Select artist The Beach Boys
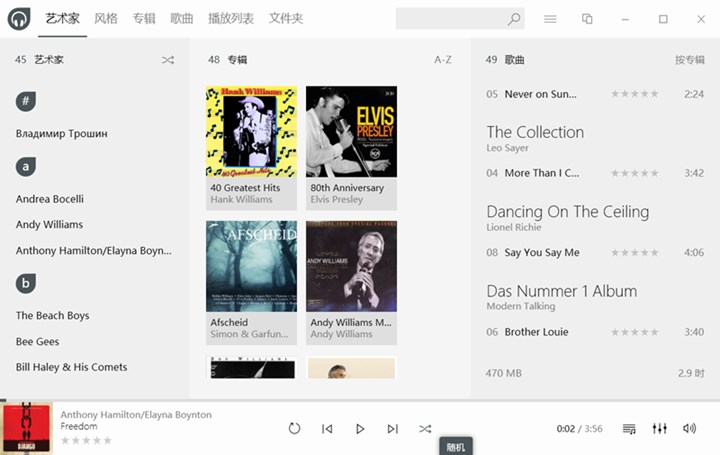This screenshot has height=455, width=720. point(52,315)
